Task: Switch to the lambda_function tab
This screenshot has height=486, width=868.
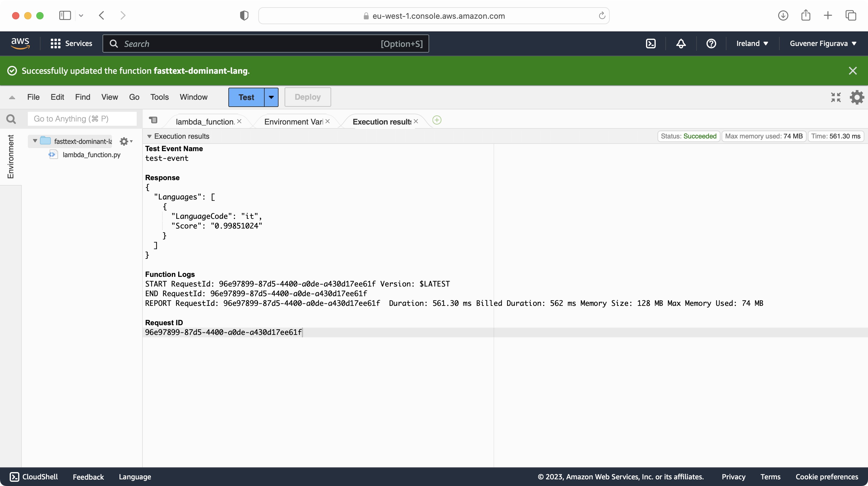Action: pos(205,121)
